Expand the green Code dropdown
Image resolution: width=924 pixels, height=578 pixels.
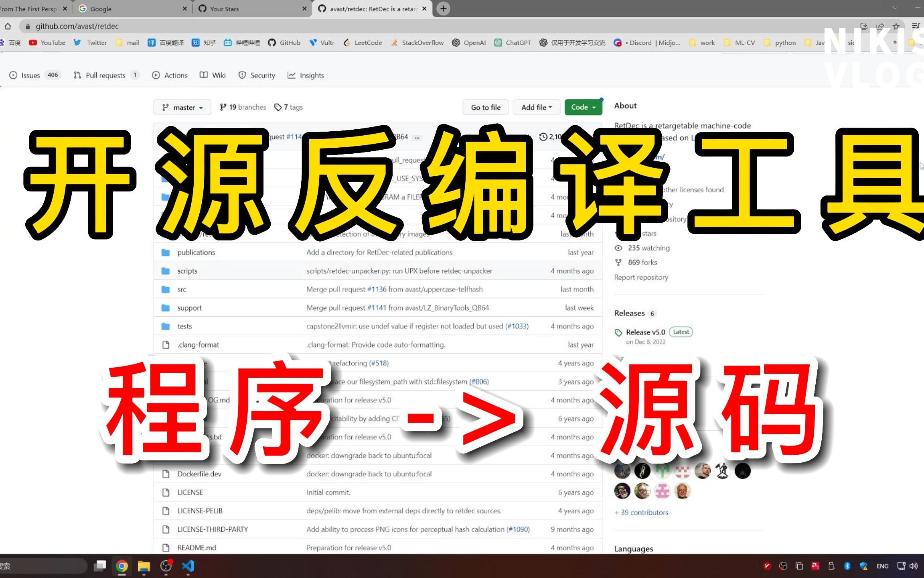coord(583,108)
